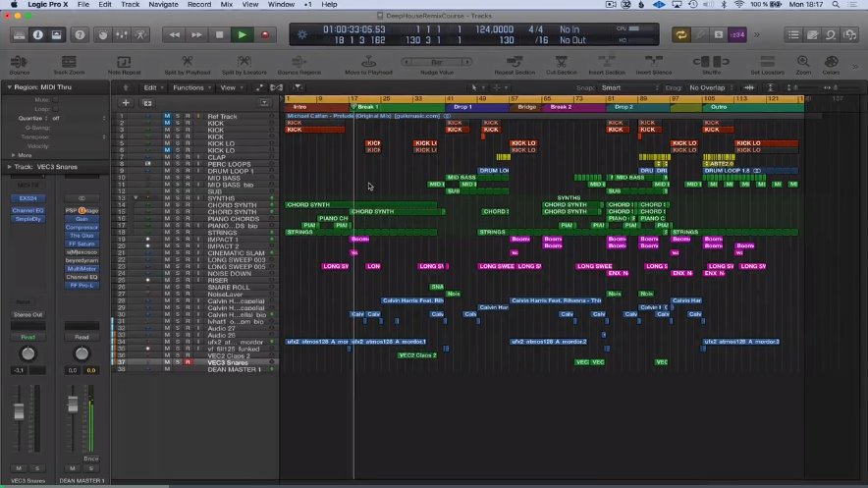Collapse the Region MIDI Thru disclosure triangle

click(10, 87)
